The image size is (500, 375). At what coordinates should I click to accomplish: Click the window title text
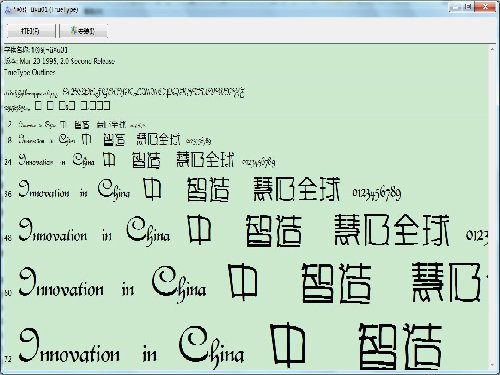46,10
